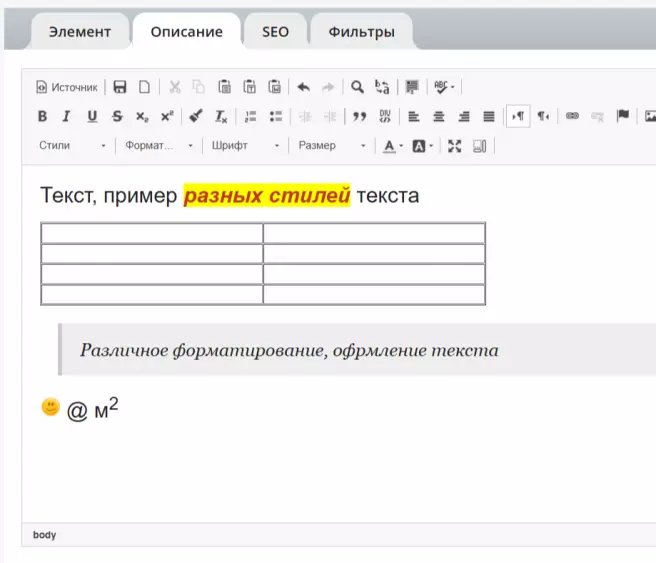
Task: Click the highlighted text разных стилей
Action: (x=267, y=195)
